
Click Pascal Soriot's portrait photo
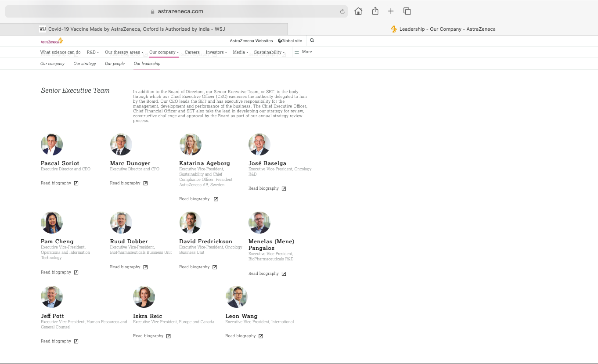(x=52, y=144)
